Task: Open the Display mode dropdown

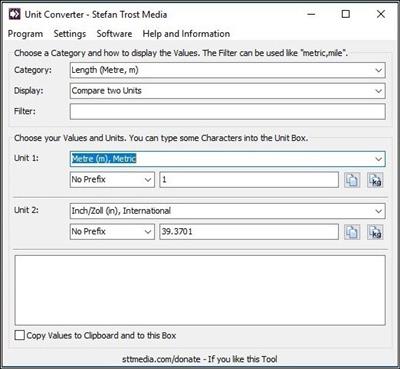Action: (228, 91)
